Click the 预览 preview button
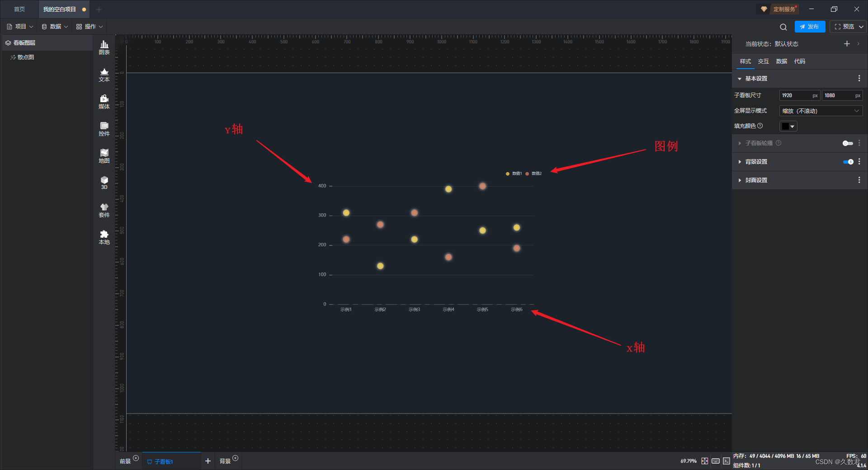Screen dimensions: 868x470 coord(844,27)
